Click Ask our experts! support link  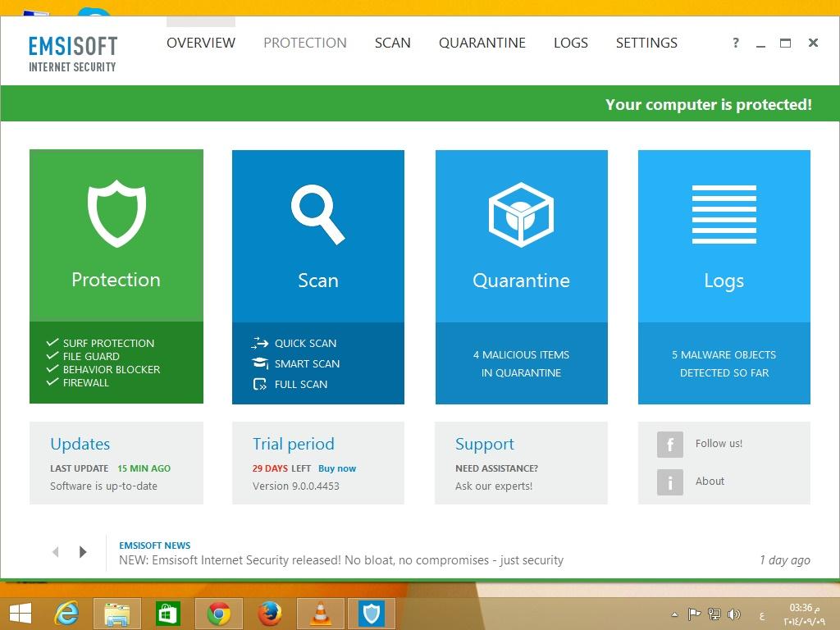tap(494, 486)
